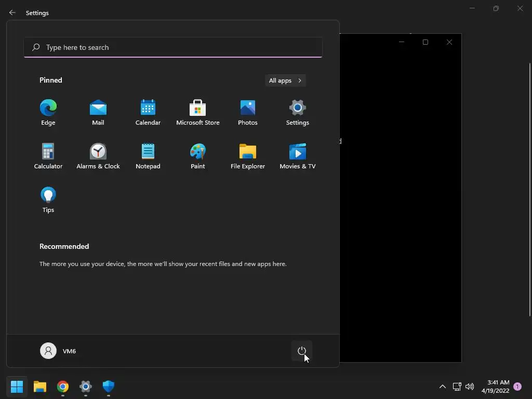
Task: Show hidden system tray icons
Action: pos(443,387)
